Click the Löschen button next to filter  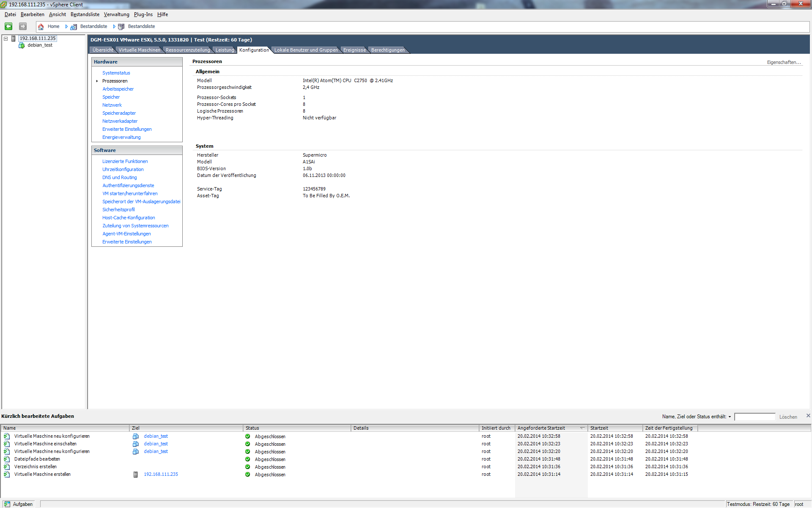pyautogui.click(x=788, y=417)
